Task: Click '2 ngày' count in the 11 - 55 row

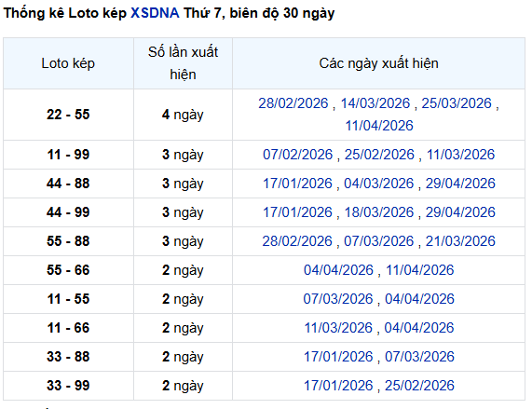Action: pos(183,299)
